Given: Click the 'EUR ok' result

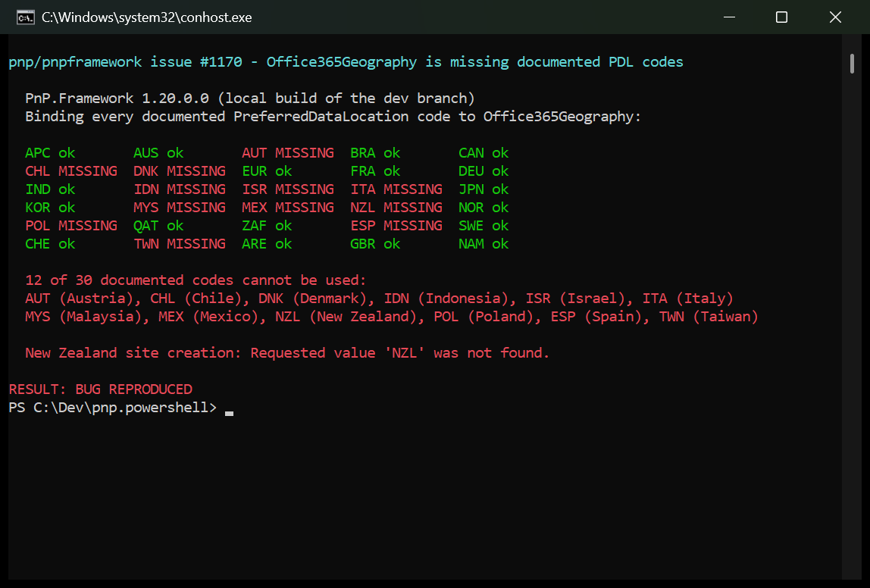Looking at the screenshot, I should pos(267,170).
